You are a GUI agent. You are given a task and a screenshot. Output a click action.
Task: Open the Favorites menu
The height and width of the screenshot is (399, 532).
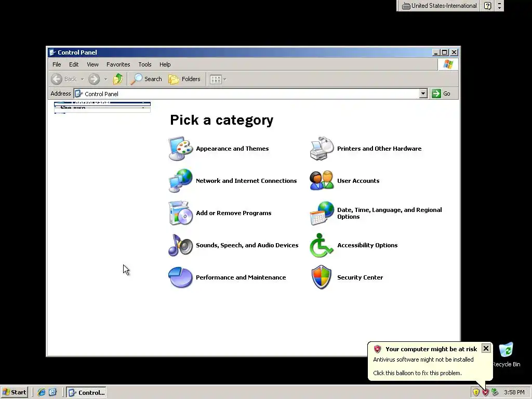click(x=118, y=64)
